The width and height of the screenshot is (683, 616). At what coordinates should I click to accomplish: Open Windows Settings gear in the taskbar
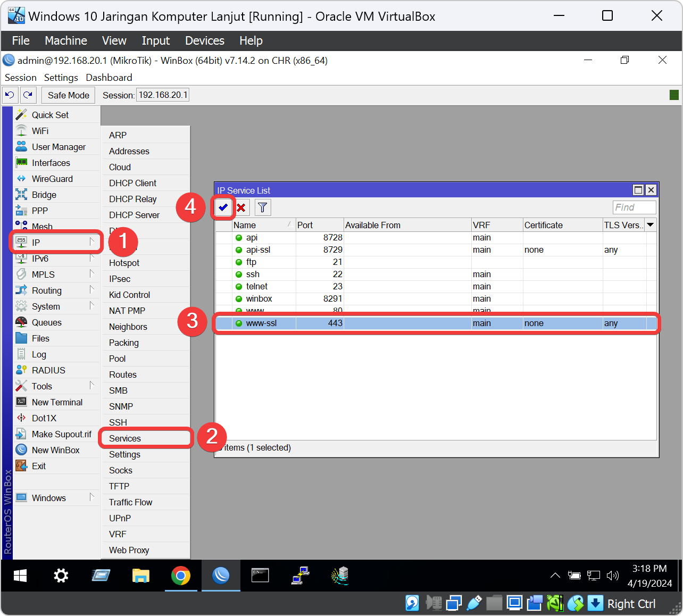tap(61, 576)
